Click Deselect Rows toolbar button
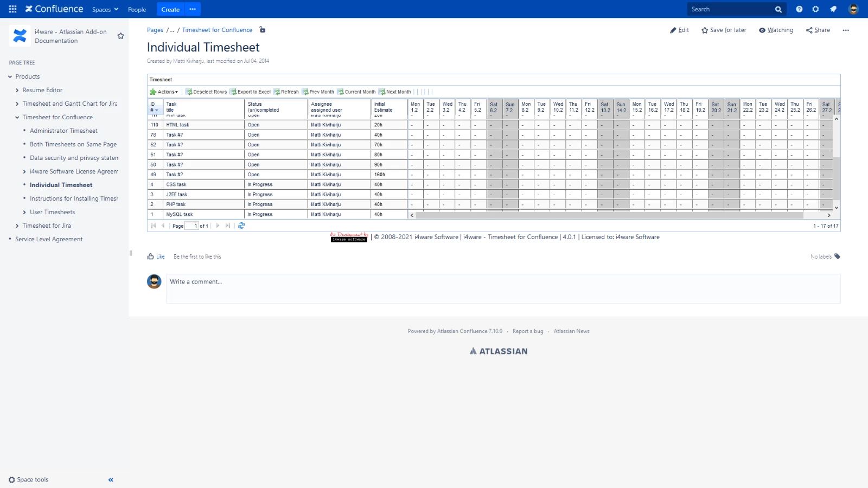 coord(206,92)
